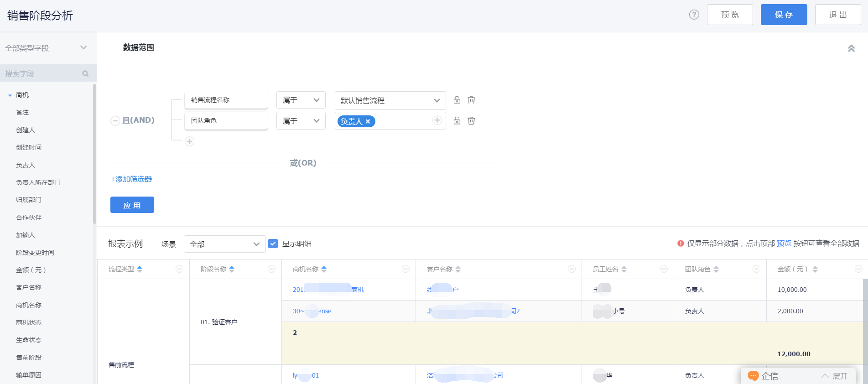The width and height of the screenshot is (868, 384).
Task: Sort by 金额（元）column
Action: [815, 269]
